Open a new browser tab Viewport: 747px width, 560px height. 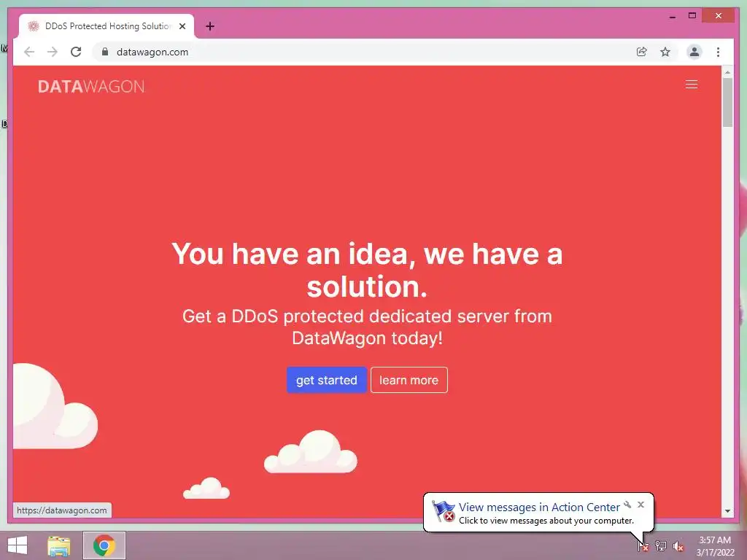(x=209, y=26)
